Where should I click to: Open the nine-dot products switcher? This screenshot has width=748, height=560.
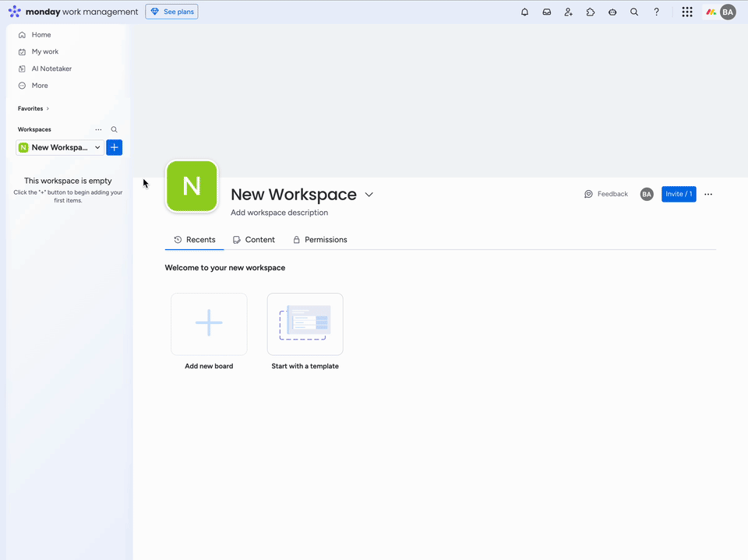point(687,12)
